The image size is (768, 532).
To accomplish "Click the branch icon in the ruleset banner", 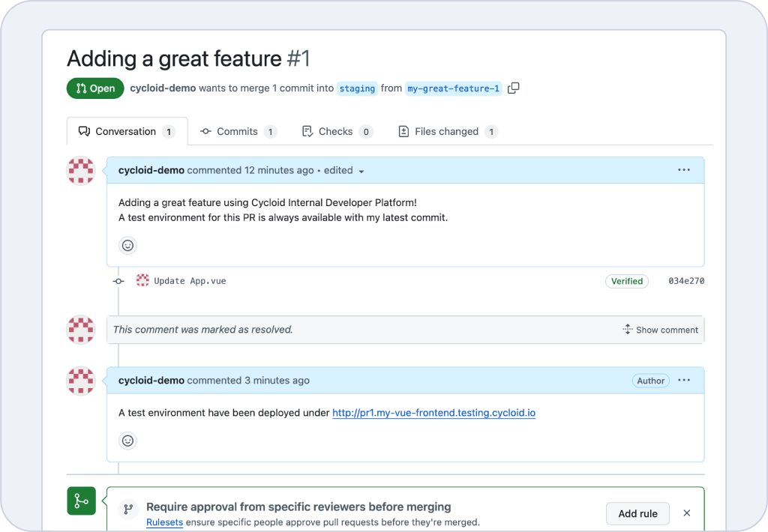I will [x=128, y=510].
